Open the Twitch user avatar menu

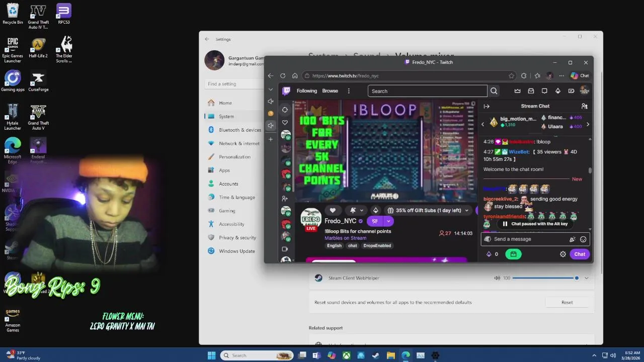pos(584,90)
